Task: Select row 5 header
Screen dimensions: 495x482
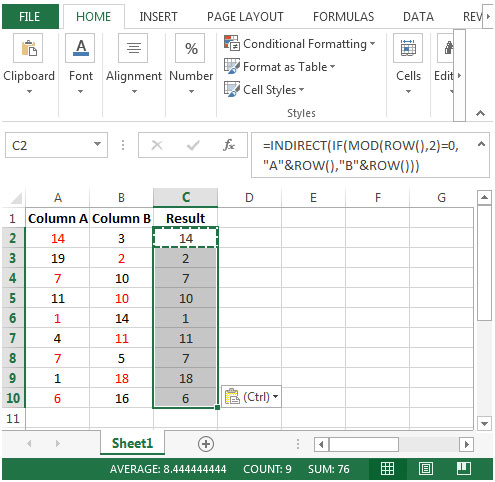Action: (13, 298)
